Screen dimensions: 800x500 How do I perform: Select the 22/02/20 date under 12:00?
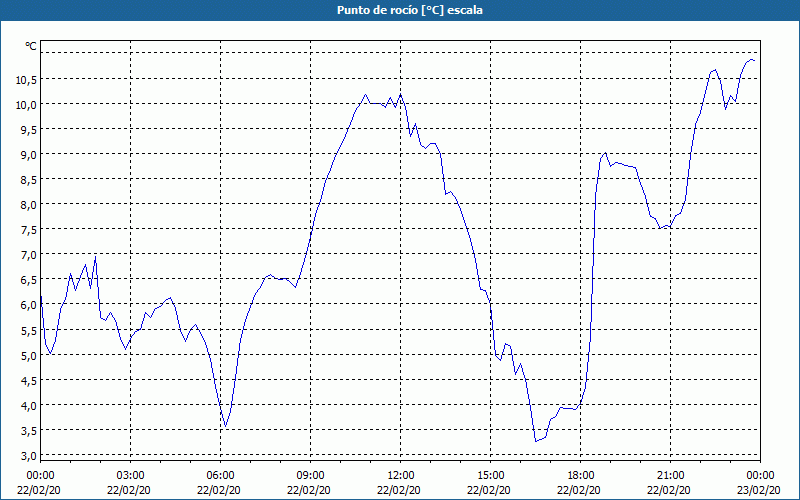[x=399, y=490]
